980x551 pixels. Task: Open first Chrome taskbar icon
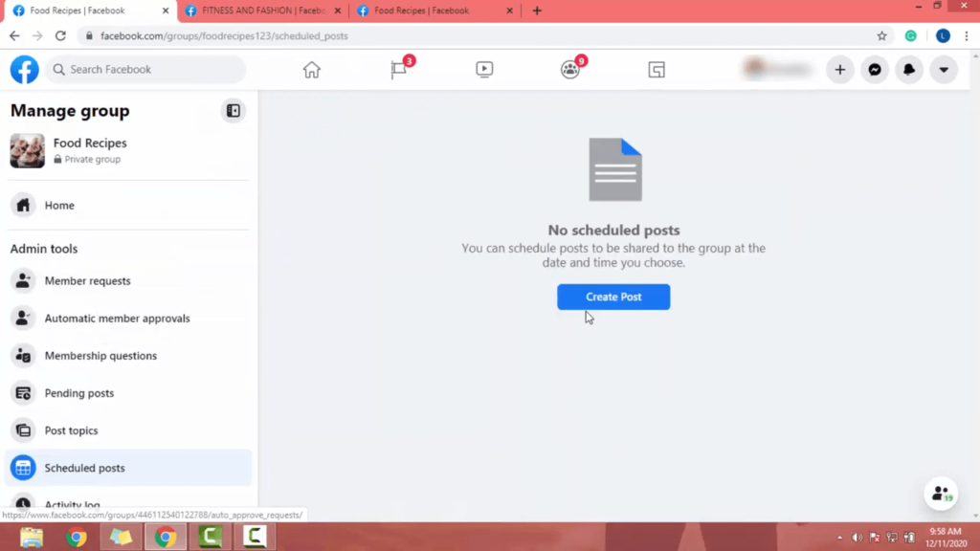point(77,537)
